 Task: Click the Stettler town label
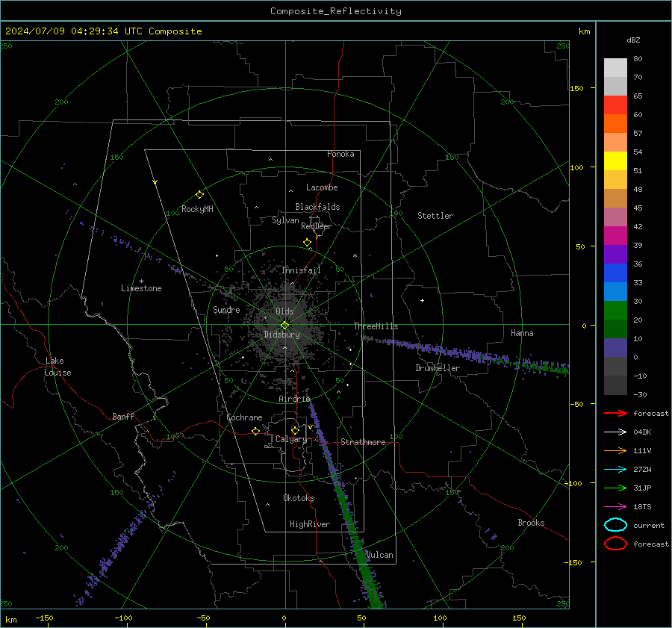[x=435, y=216]
